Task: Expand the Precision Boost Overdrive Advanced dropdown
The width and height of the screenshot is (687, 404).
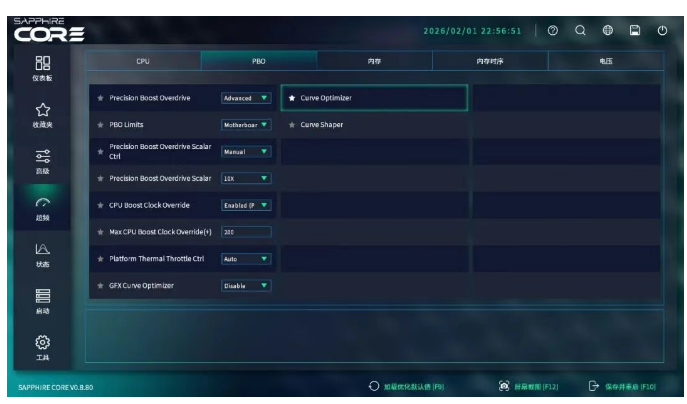Action: (246, 98)
